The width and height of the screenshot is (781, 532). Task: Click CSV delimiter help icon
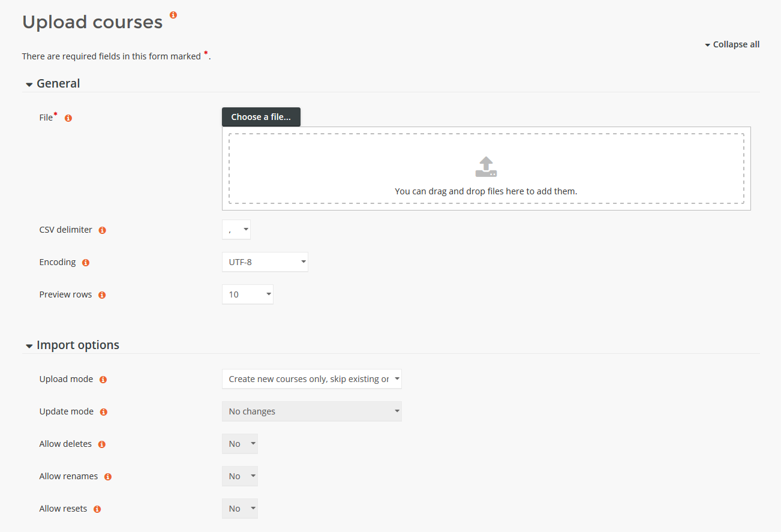(x=102, y=230)
